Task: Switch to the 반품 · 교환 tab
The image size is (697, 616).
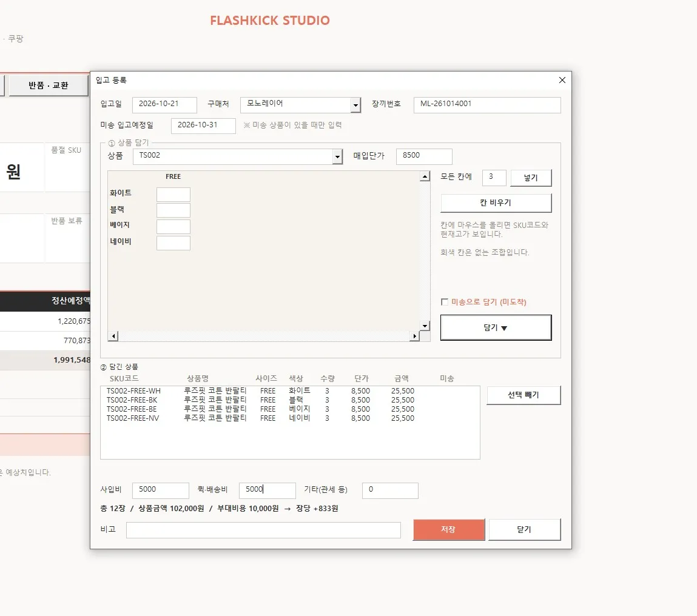Action: click(x=49, y=85)
